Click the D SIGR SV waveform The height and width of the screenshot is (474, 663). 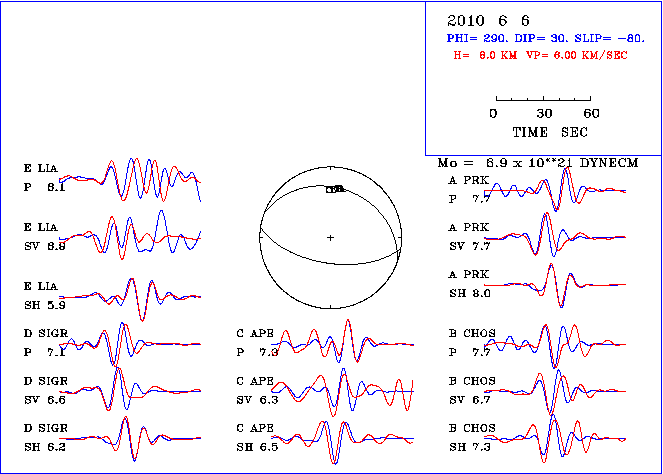pos(130,389)
